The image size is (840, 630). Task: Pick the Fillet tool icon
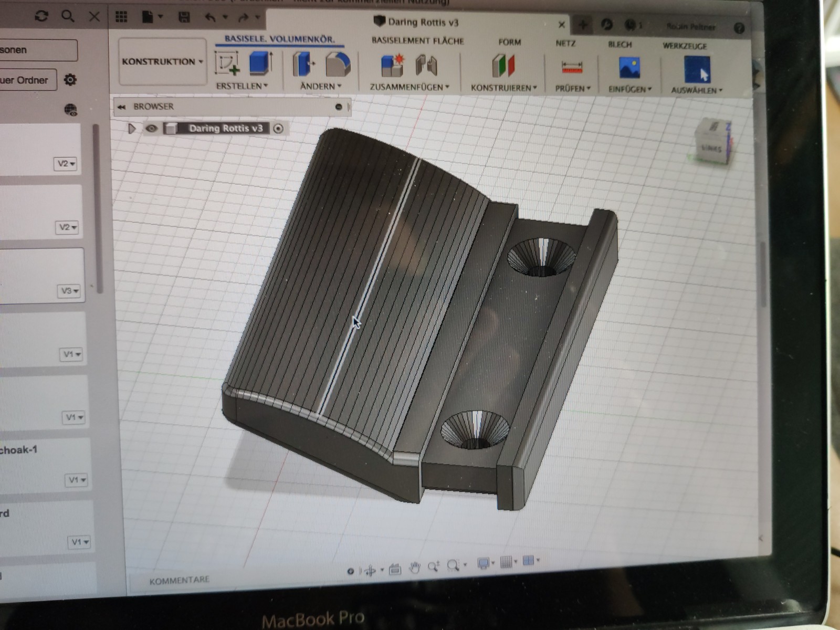(338, 65)
